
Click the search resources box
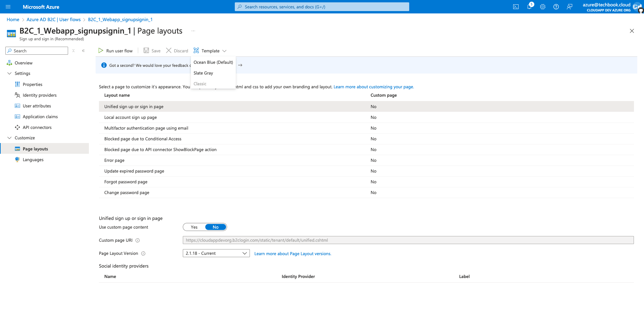point(322,7)
